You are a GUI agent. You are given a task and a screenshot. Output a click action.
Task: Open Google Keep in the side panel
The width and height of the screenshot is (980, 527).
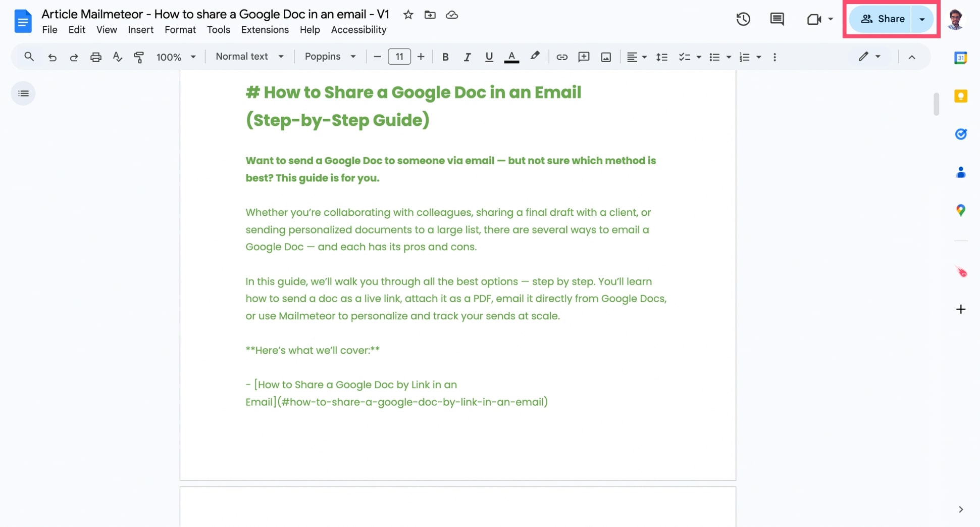pos(960,96)
